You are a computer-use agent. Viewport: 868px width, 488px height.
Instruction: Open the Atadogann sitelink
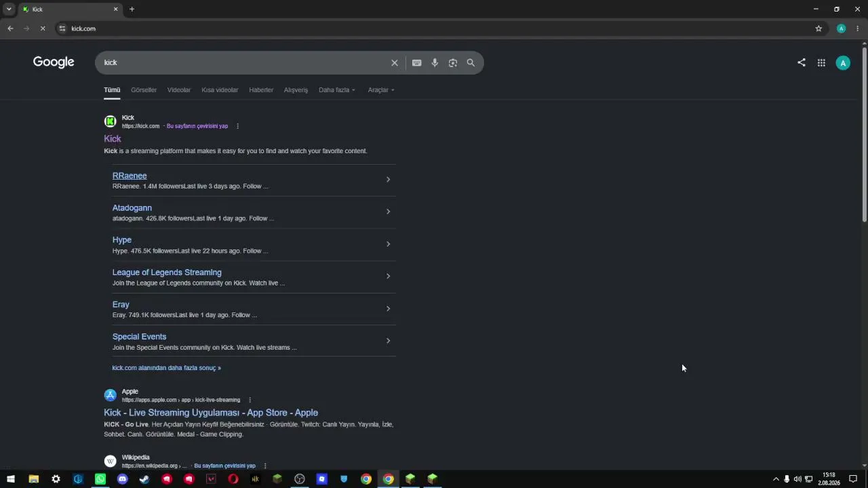[132, 208]
